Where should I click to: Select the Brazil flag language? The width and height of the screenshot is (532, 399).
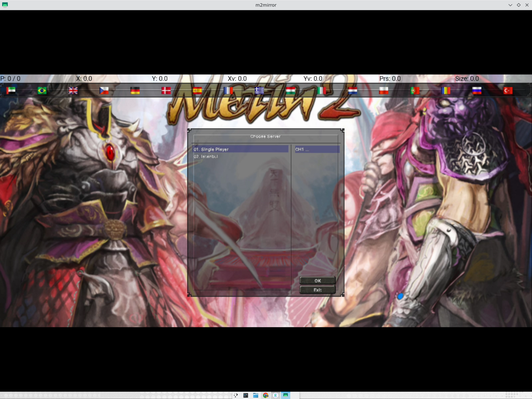[x=42, y=90]
